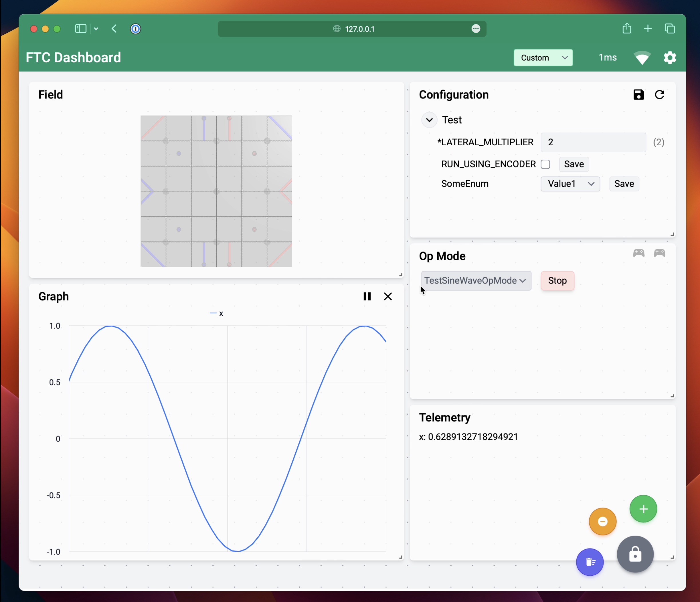Click the reload configuration icon

[x=660, y=95]
